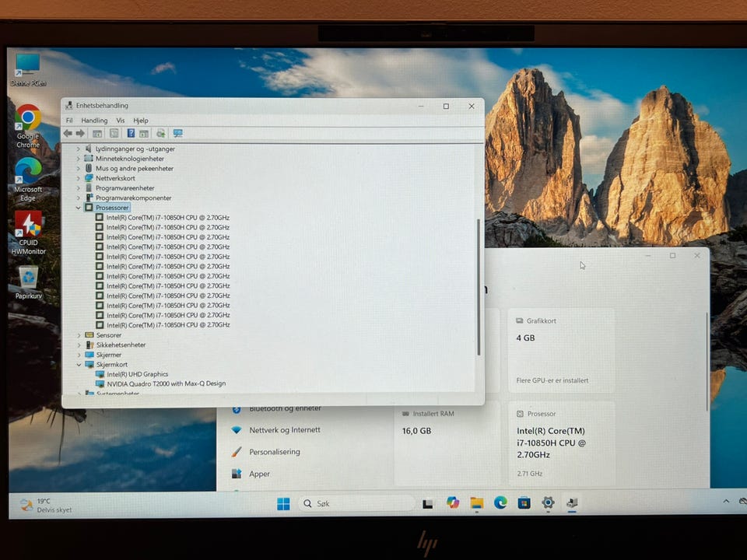747x560 pixels.
Task: Expand Lydinnganger og -utganger node
Action: pos(79,149)
